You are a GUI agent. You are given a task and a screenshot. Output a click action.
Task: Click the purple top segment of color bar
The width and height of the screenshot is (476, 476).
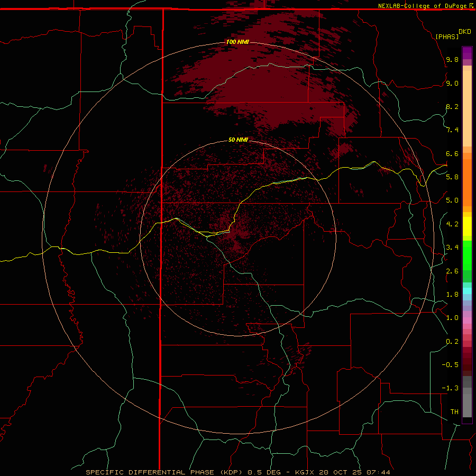(x=467, y=53)
